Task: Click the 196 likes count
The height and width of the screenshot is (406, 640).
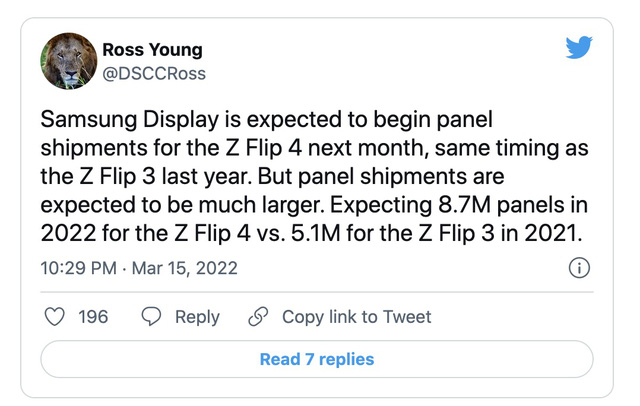Action: pos(93,317)
